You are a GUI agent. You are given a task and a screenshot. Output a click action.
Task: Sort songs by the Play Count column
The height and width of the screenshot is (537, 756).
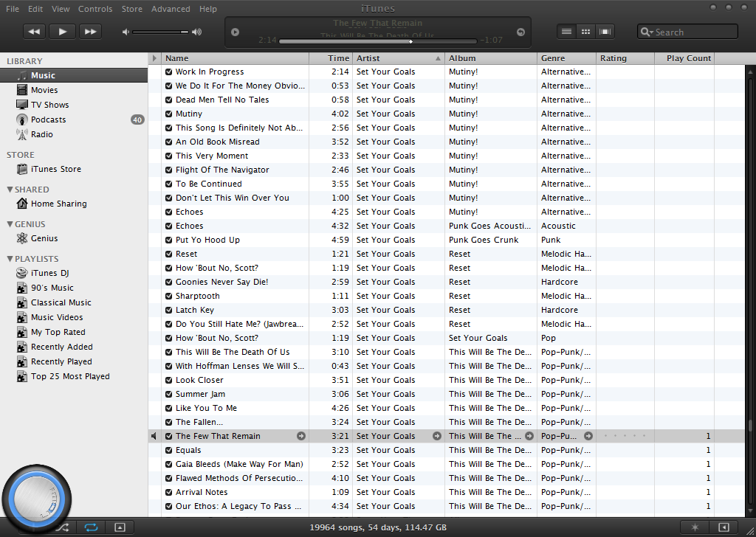(684, 58)
